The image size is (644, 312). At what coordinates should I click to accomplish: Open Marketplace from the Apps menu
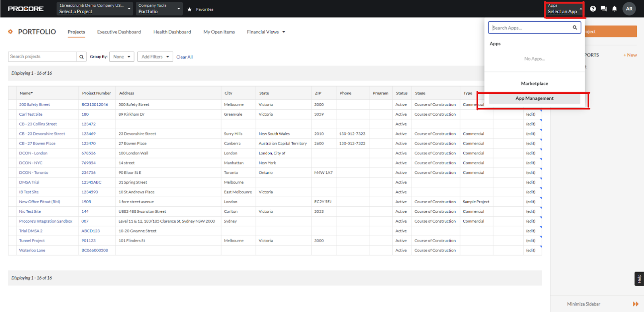(x=535, y=84)
